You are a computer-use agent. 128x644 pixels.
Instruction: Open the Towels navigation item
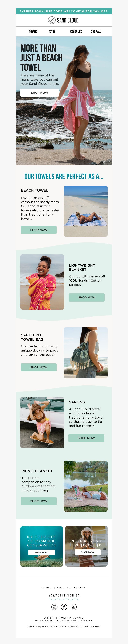coord(33,32)
